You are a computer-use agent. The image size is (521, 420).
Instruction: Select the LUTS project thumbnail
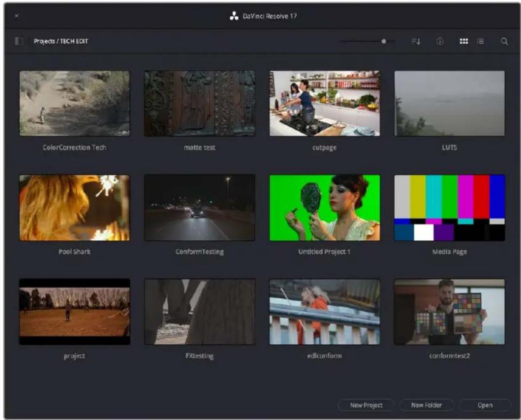[449, 103]
